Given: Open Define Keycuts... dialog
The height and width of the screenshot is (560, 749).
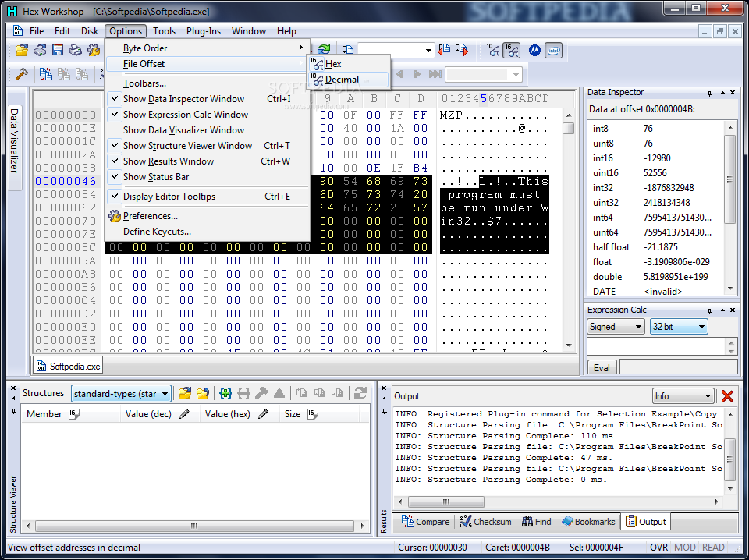Looking at the screenshot, I should 157,232.
